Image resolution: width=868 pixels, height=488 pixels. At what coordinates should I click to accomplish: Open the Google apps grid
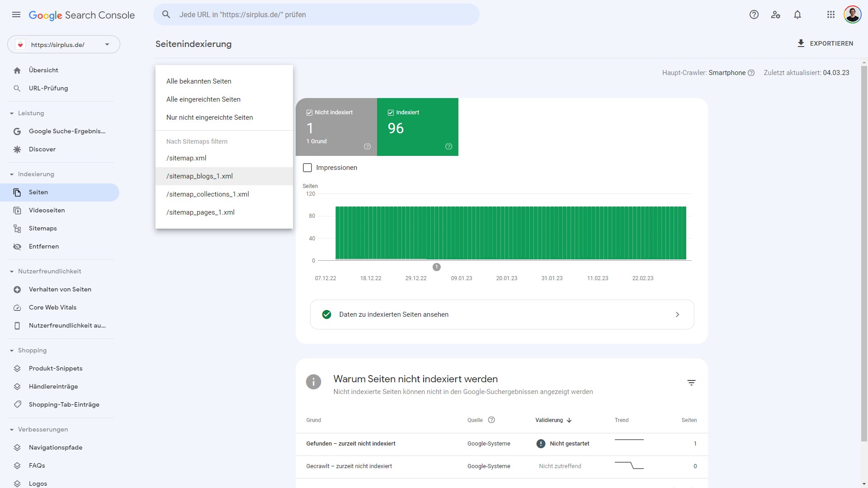click(831, 14)
